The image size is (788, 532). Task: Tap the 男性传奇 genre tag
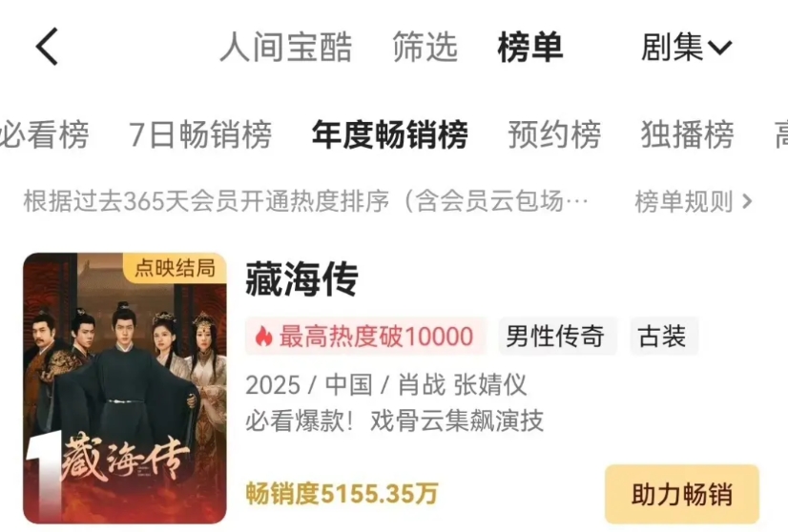point(555,337)
